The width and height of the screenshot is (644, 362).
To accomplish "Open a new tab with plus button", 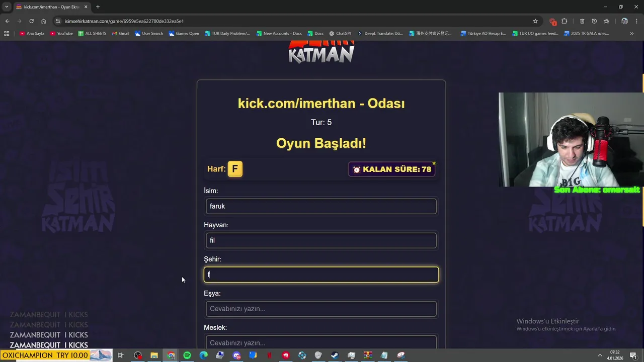I will pos(98,7).
